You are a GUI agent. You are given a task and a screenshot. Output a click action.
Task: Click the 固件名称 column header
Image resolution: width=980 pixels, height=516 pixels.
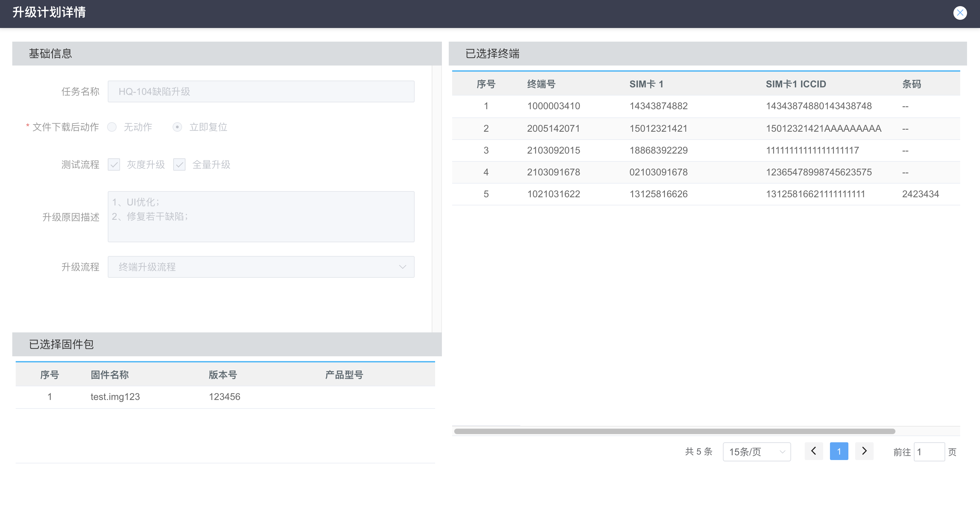pyautogui.click(x=109, y=375)
